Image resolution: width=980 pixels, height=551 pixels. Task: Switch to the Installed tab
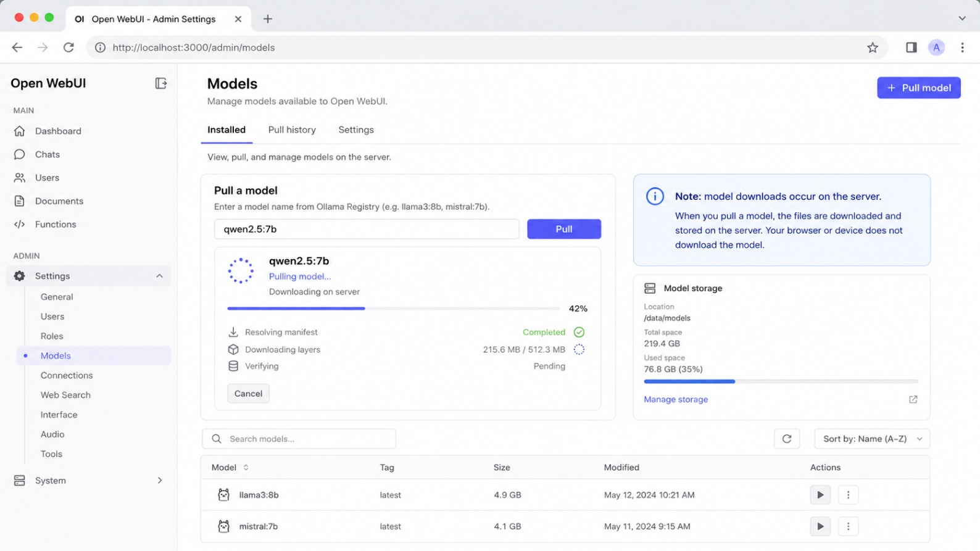click(x=226, y=130)
